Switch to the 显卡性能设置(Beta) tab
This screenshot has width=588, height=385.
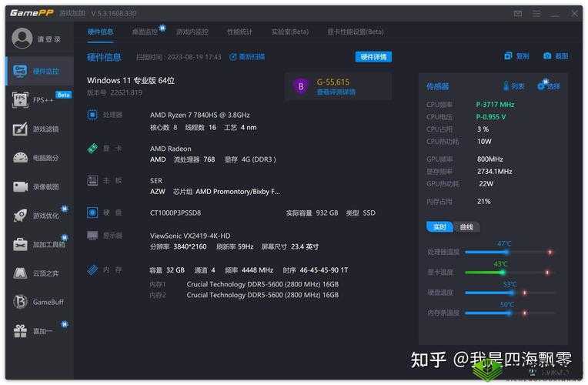click(355, 32)
